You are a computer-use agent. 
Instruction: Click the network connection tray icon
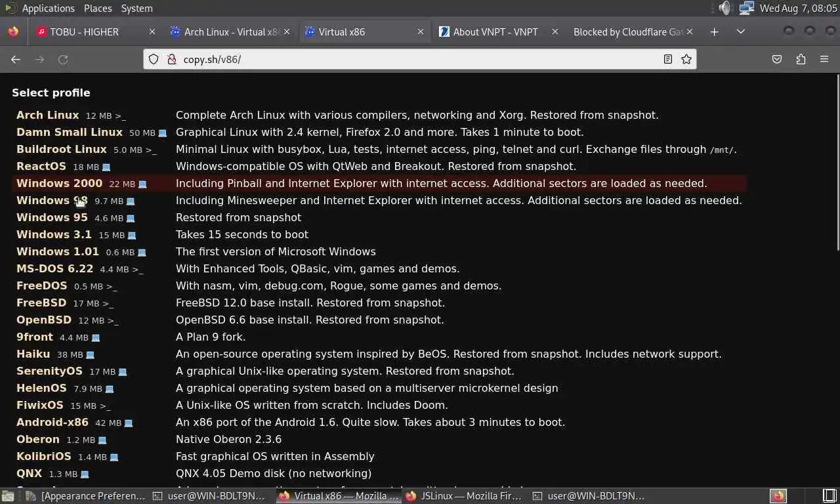(746, 9)
